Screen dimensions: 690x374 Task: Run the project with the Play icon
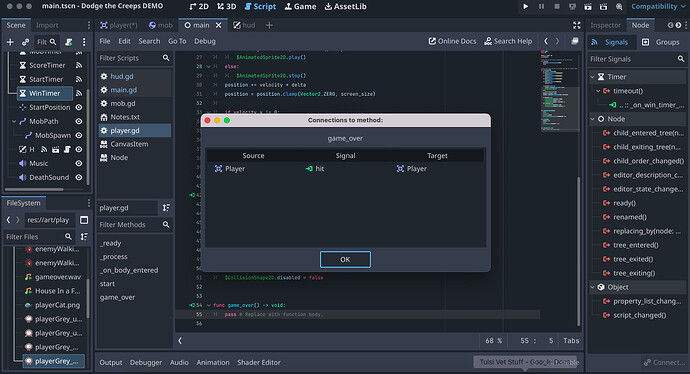tap(525, 7)
